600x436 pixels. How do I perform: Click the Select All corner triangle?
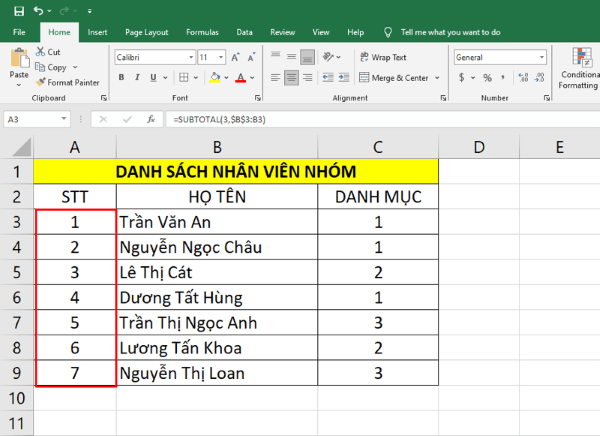(21, 147)
